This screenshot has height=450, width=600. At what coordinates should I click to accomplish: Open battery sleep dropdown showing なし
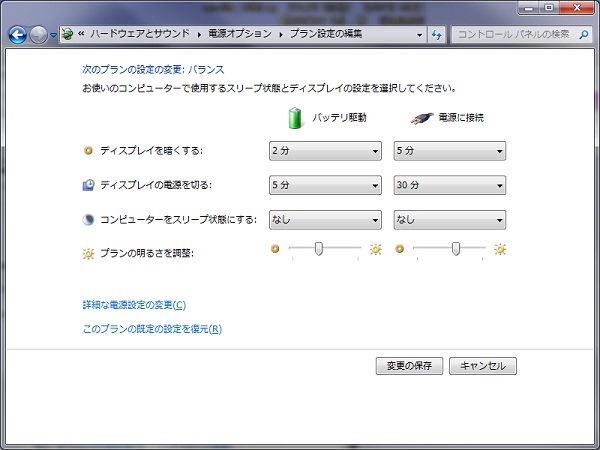[x=325, y=220]
